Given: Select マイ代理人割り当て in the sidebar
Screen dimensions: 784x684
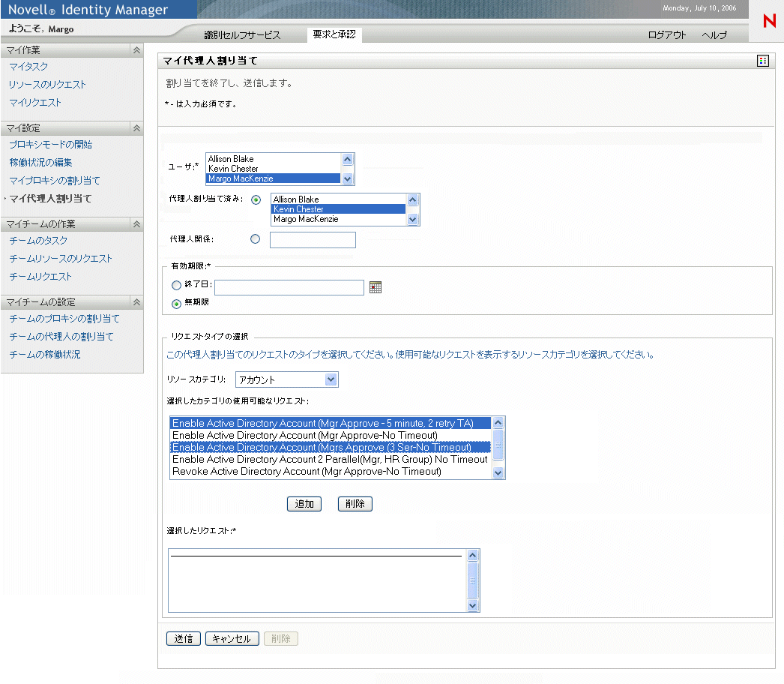Looking at the screenshot, I should [50, 199].
